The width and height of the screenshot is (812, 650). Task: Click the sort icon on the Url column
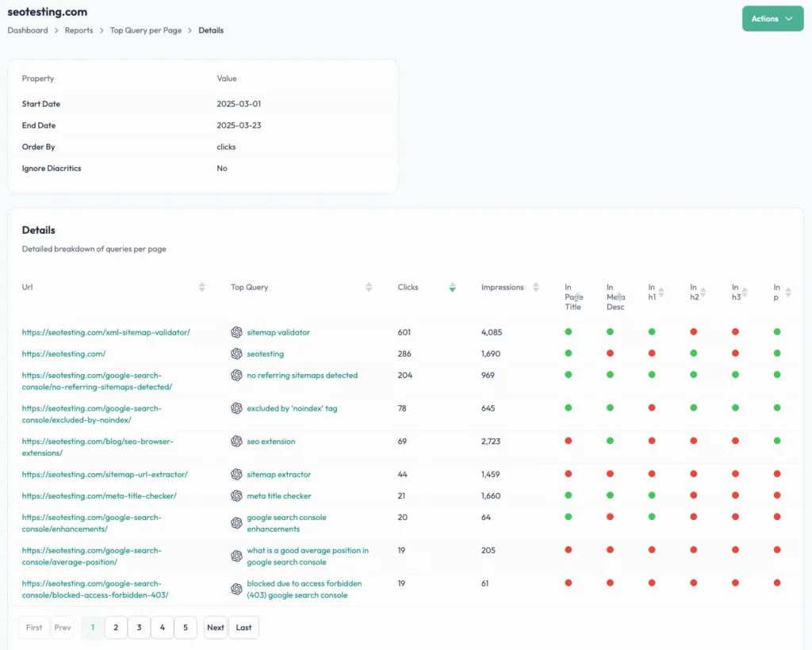202,287
